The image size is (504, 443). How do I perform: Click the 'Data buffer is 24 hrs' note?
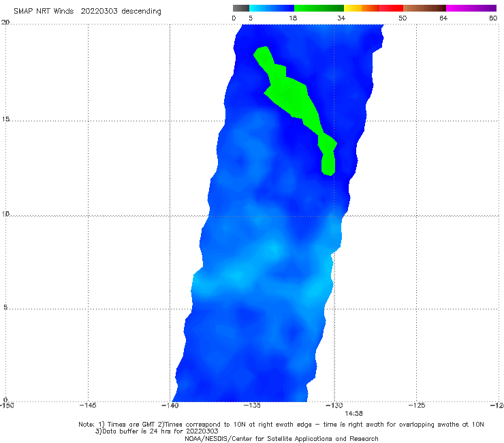click(x=157, y=431)
